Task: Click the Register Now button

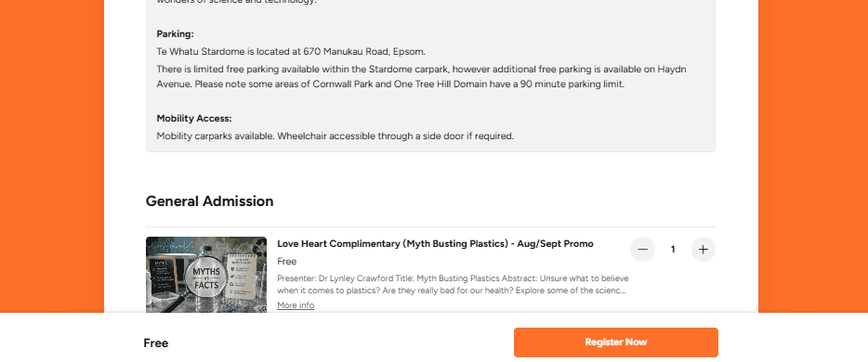Action: pos(615,343)
